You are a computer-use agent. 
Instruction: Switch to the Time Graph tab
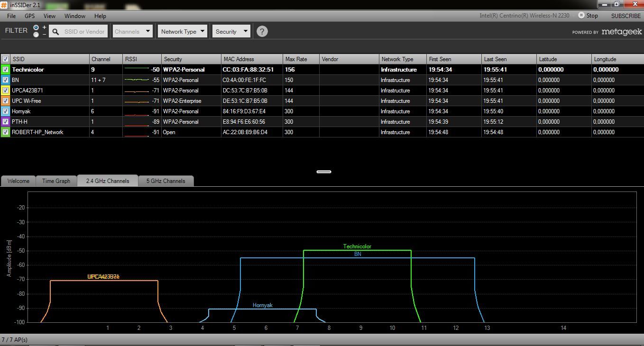56,181
